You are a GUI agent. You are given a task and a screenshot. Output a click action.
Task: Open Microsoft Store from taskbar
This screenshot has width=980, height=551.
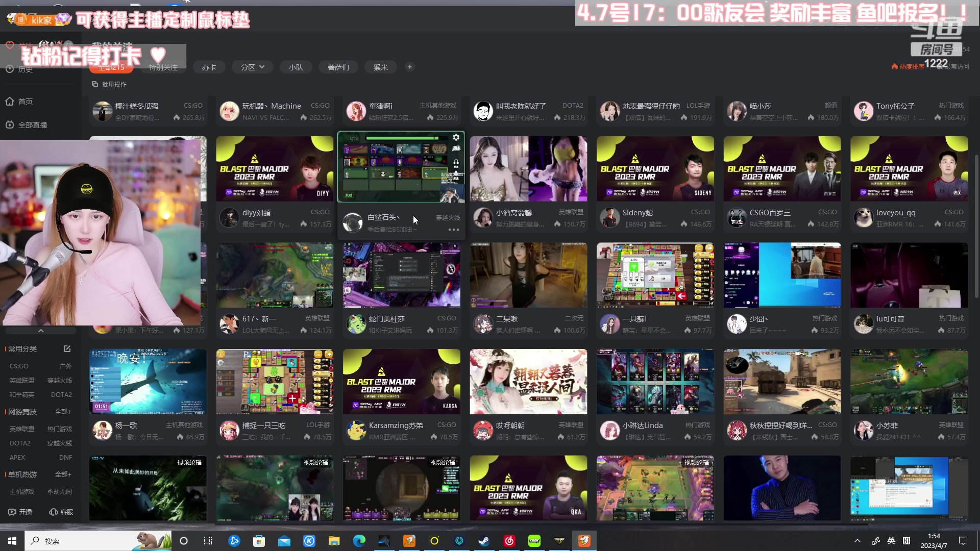pos(259,541)
